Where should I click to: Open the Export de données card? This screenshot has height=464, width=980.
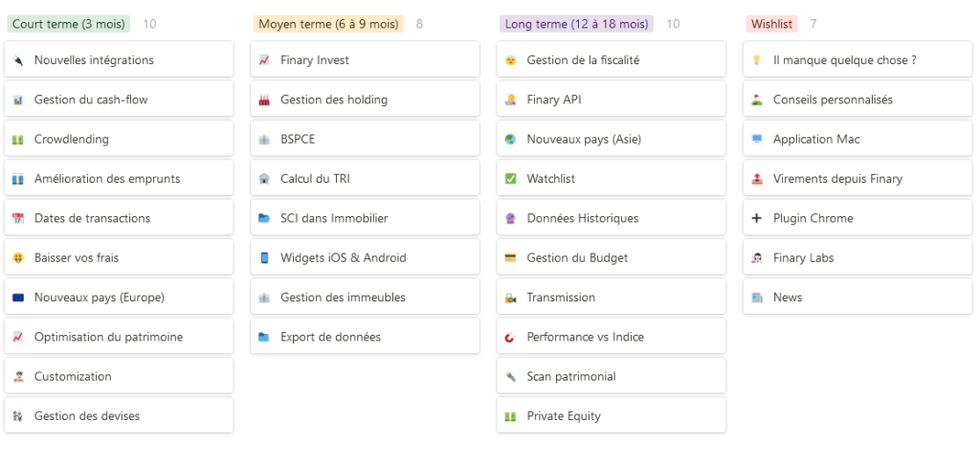click(x=365, y=337)
